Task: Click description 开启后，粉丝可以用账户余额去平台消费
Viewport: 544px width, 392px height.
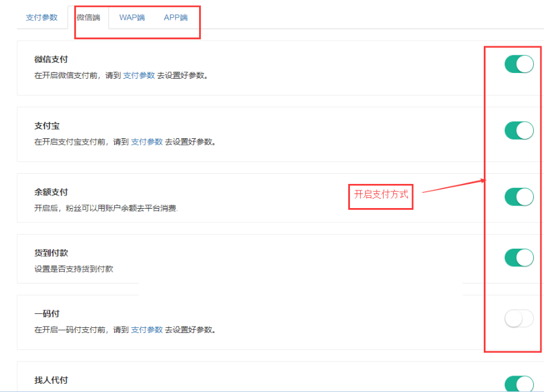Action: click(x=106, y=208)
